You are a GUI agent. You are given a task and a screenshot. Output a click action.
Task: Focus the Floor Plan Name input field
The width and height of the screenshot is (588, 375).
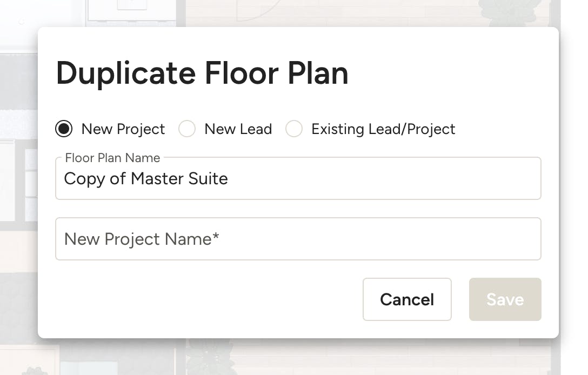(x=298, y=178)
